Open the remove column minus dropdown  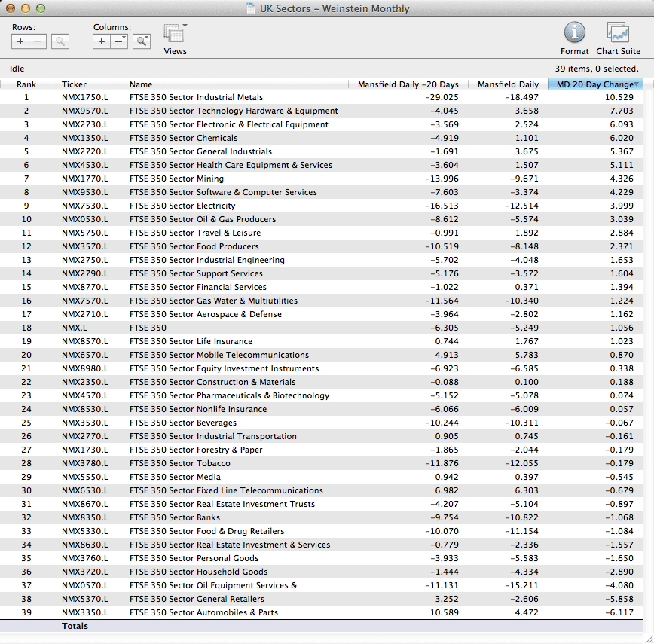pyautogui.click(x=120, y=41)
